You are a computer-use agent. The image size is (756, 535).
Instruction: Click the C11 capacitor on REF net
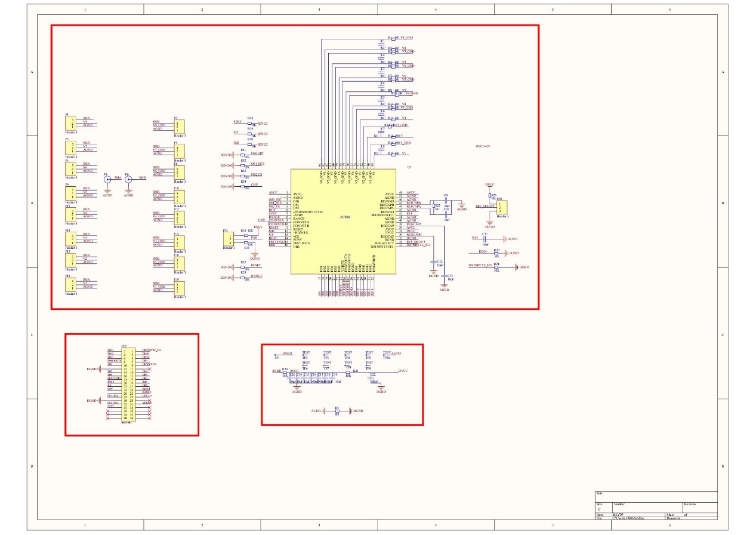coord(485,238)
